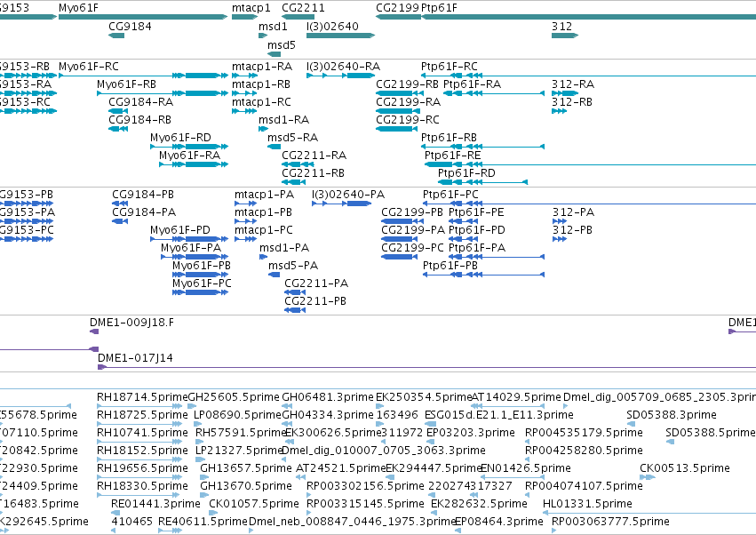Screen dimensions: 756x535
Task: Click the CG2211-RA transcript label
Action: point(314,156)
